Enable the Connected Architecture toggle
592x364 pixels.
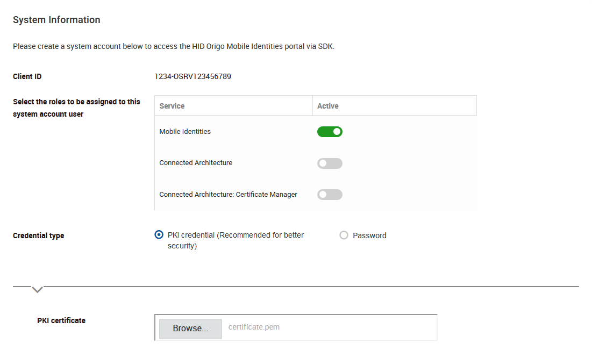(330, 163)
